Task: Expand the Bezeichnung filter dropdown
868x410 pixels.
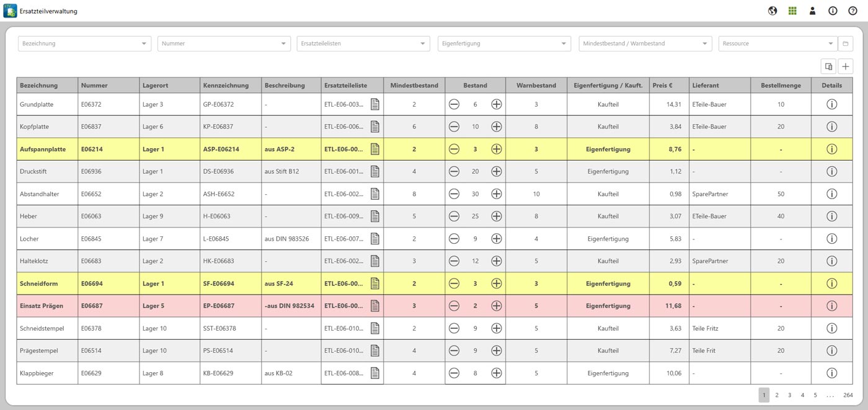Action: 144,43
